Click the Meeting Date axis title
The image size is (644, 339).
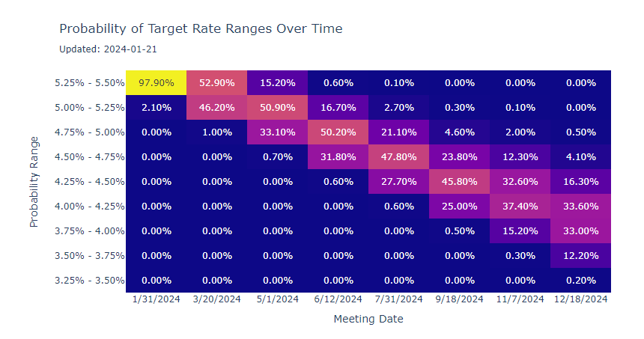tap(368, 319)
